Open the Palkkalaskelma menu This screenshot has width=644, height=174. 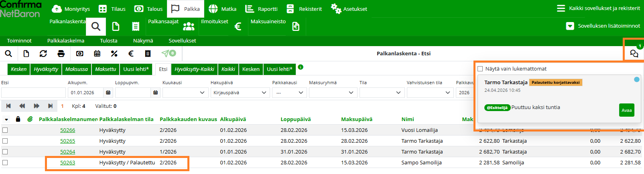click(x=66, y=40)
